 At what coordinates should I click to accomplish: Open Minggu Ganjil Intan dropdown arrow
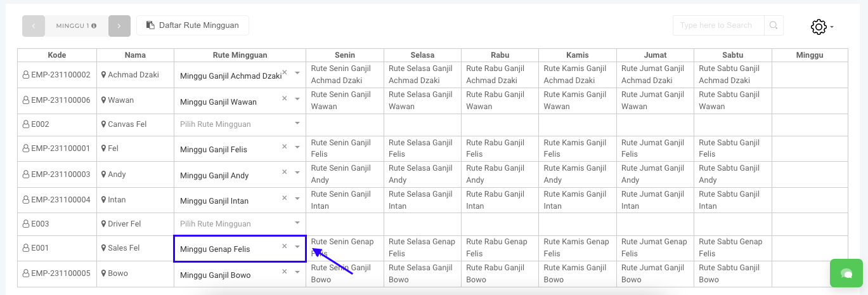click(297, 198)
